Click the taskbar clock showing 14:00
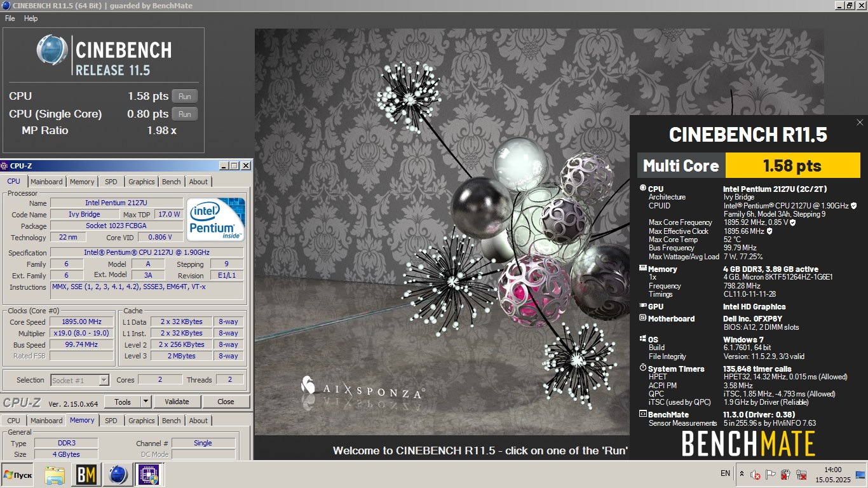868x488 pixels. (832, 475)
